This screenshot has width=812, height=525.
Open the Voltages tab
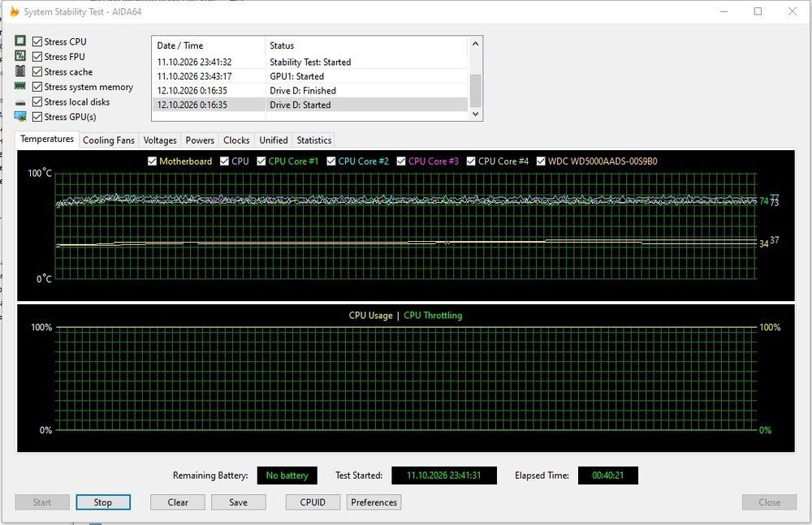[160, 140]
